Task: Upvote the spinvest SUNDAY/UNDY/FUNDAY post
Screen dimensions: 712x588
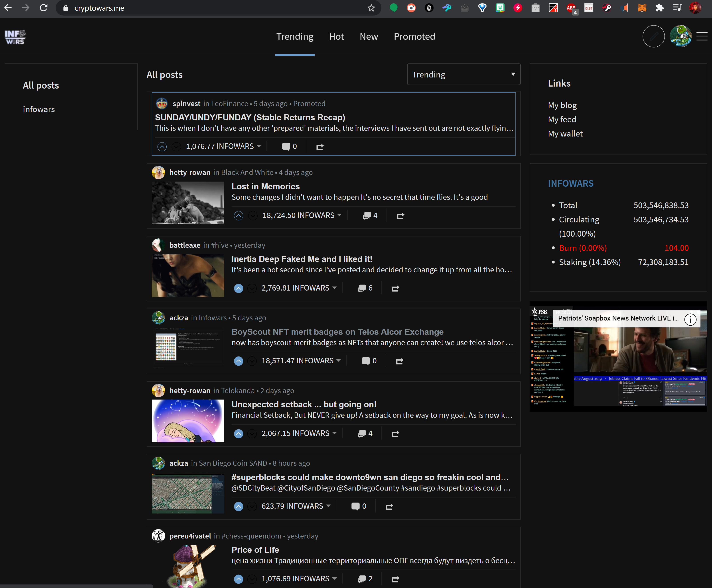Action: click(x=162, y=147)
